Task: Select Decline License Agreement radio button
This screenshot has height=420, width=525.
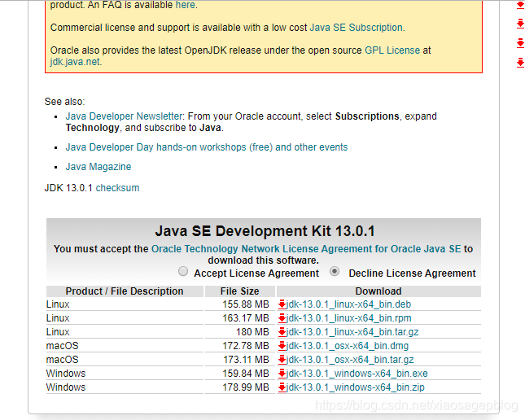Action: pos(335,271)
